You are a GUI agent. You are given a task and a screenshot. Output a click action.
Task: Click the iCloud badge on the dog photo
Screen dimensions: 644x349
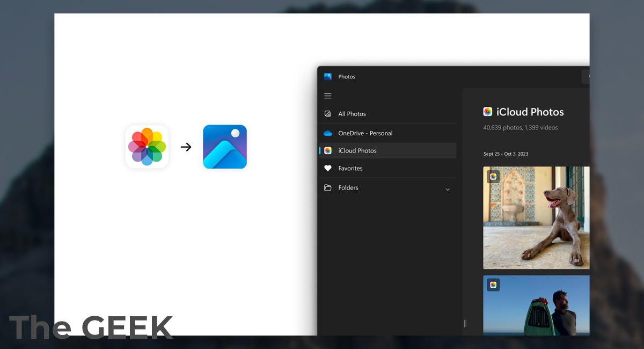(x=493, y=177)
